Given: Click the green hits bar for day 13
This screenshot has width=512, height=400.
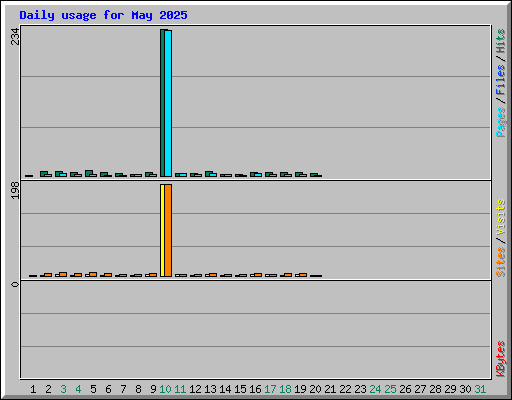Looking at the screenshot, I should point(209,174).
